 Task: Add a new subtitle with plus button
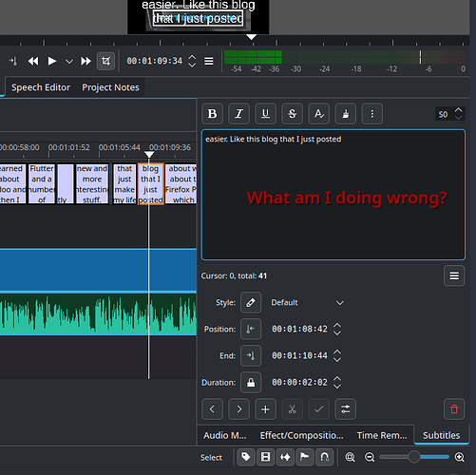click(265, 409)
